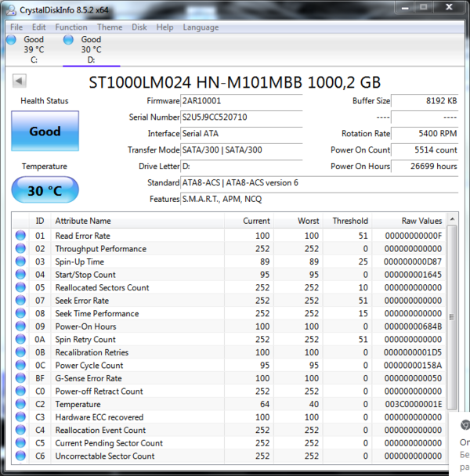Click the Raw Values column header
The image size is (470, 476).
click(x=420, y=221)
